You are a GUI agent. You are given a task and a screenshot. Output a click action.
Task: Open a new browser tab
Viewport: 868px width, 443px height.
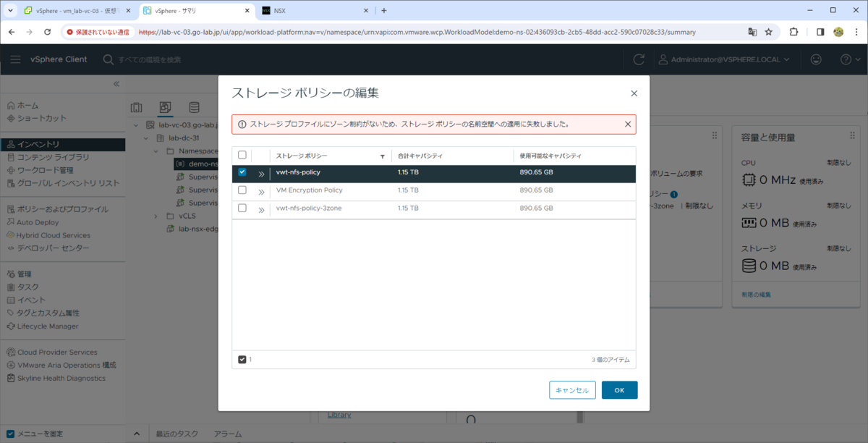(384, 11)
